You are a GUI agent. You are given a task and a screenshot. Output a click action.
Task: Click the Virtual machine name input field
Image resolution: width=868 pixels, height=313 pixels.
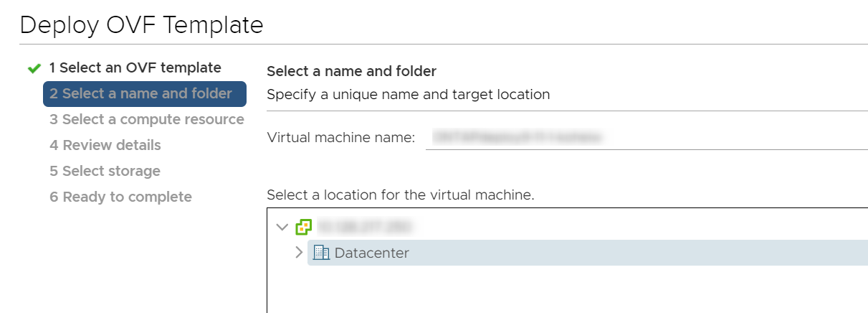click(x=647, y=136)
